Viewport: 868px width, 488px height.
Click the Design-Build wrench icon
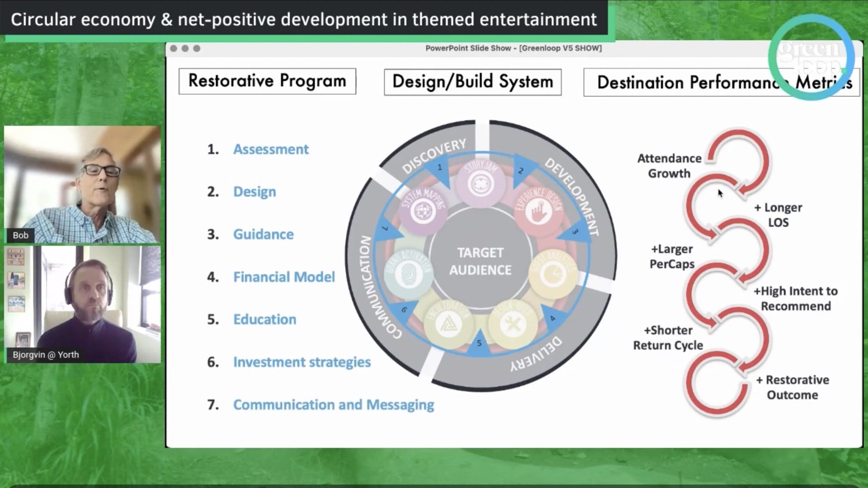click(513, 324)
